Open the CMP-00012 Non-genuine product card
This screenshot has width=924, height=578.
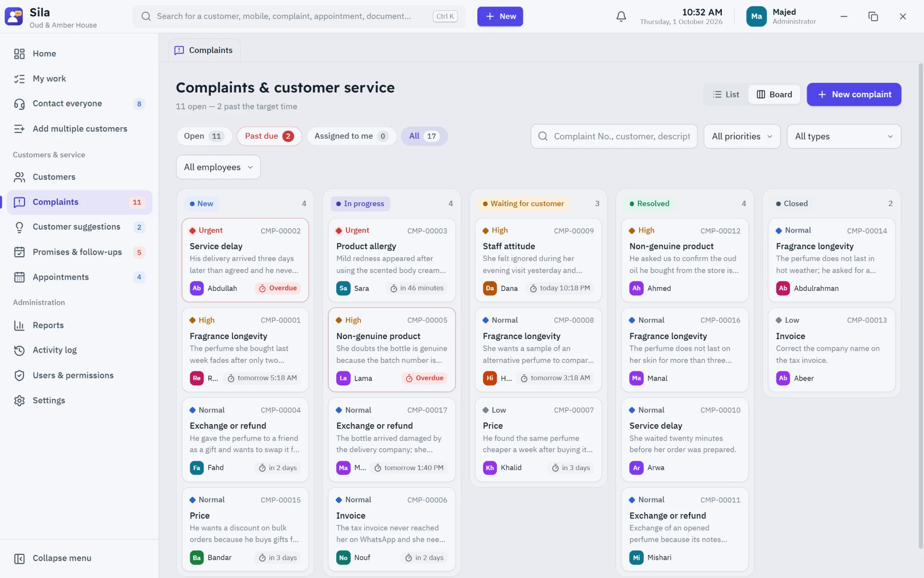click(685, 260)
